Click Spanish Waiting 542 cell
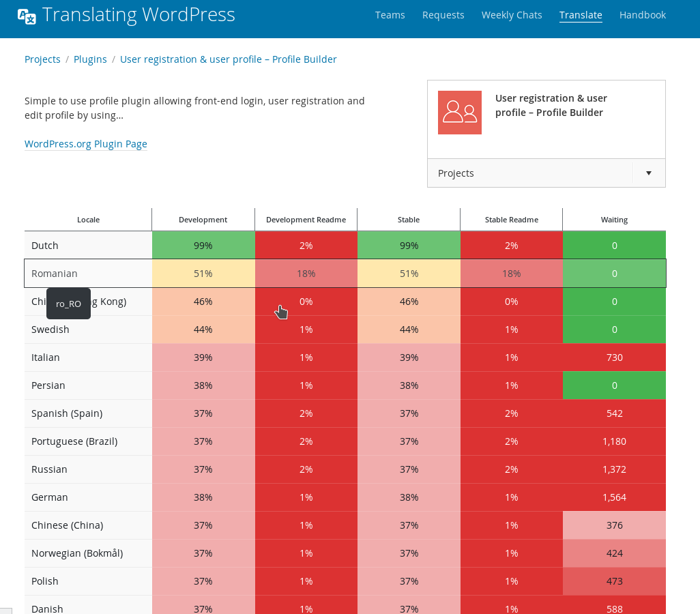 point(614,413)
